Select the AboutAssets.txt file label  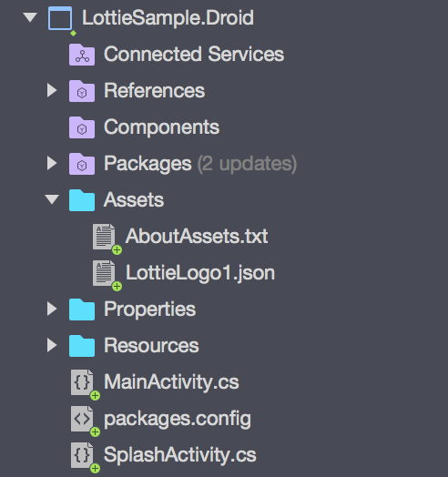point(197,236)
